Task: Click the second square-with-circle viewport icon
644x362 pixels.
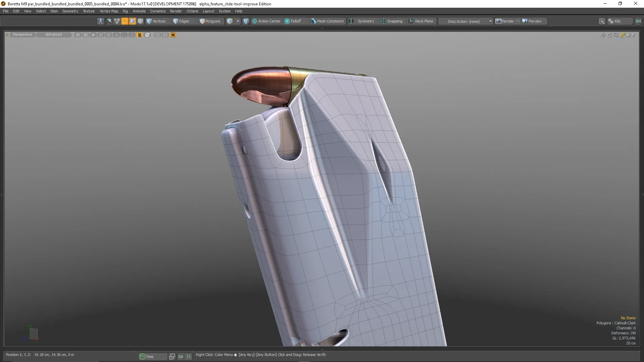Action: 165,35
